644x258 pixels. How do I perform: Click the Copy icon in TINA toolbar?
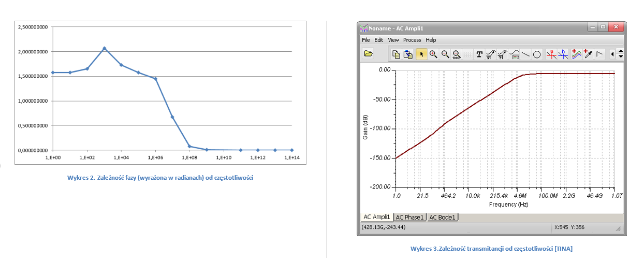point(396,53)
